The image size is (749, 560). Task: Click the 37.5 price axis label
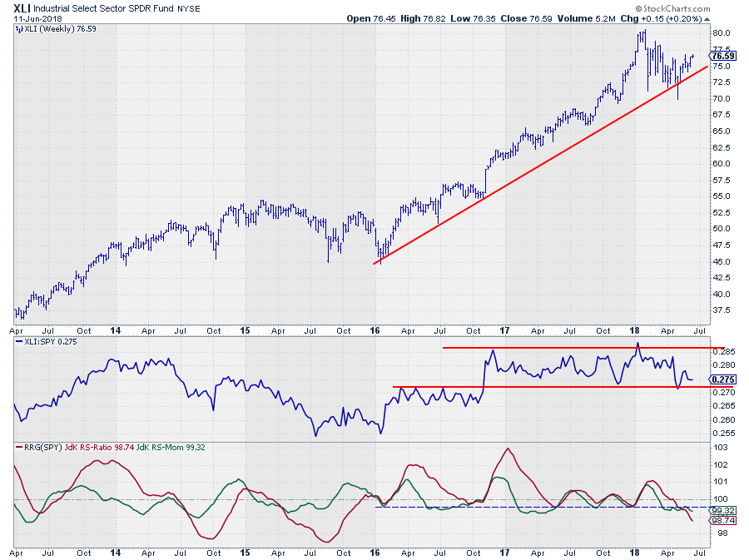point(721,310)
